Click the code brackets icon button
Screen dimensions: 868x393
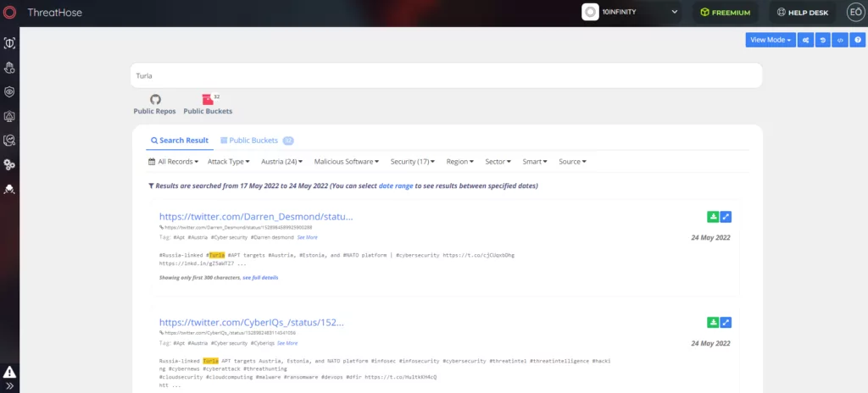pos(840,40)
